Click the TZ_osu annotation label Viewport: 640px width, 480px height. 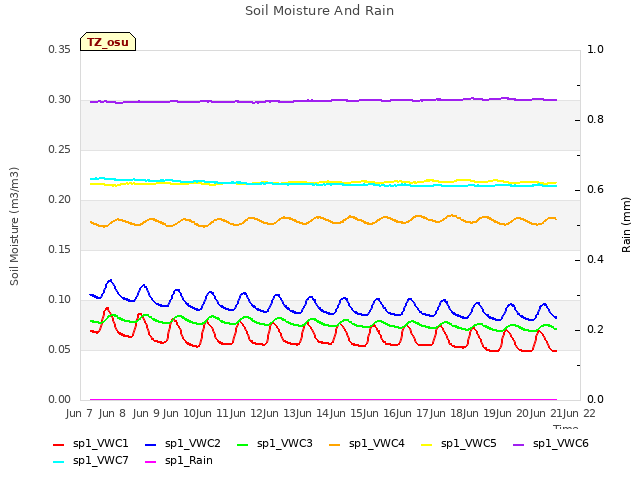pyautogui.click(x=108, y=42)
